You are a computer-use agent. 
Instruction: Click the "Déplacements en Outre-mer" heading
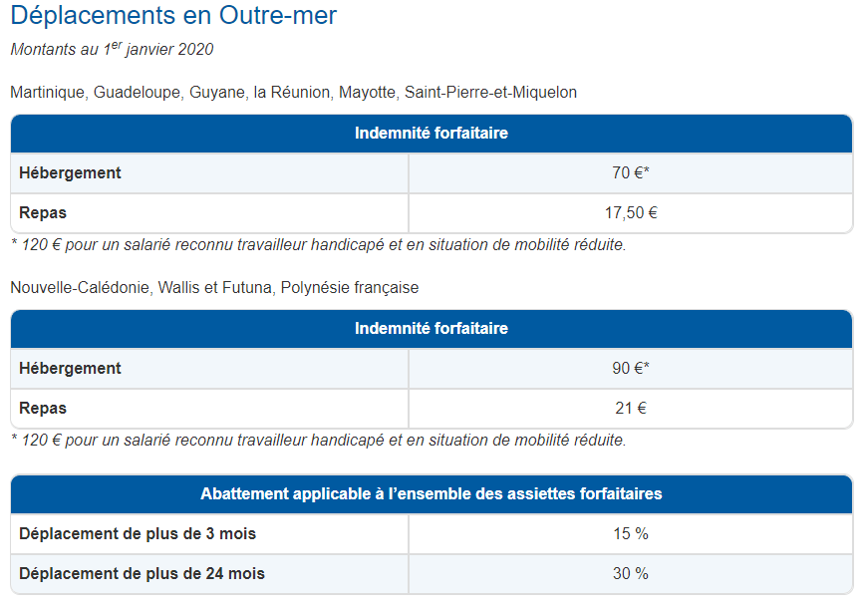point(173,17)
